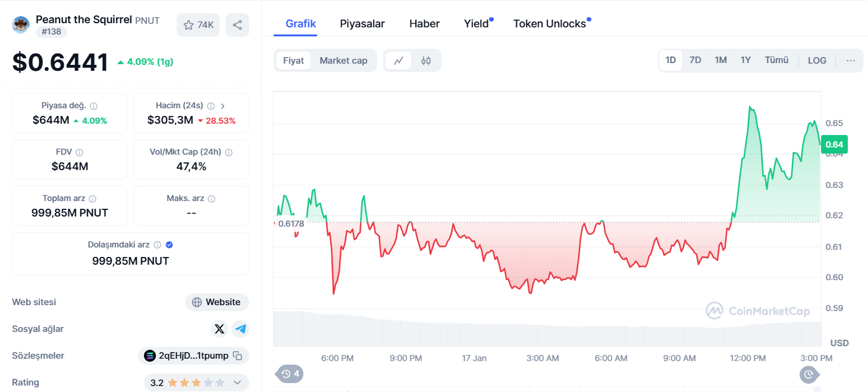The image size is (868, 392).
Task: Click the USD currency label on chart
Action: point(839,343)
